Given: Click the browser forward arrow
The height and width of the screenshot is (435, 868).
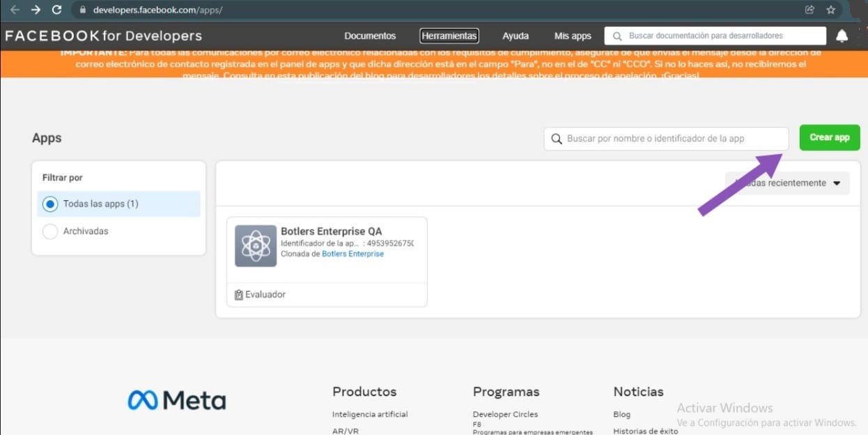Looking at the screenshot, I should pos(36,10).
